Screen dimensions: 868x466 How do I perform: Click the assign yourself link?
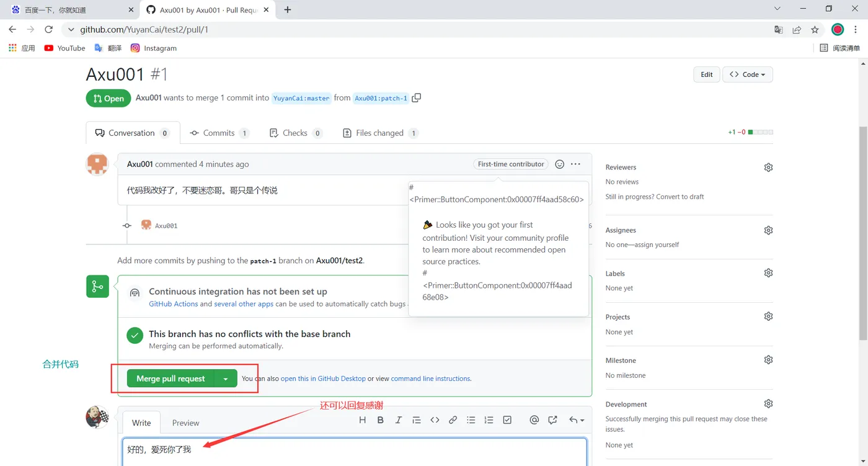659,244
